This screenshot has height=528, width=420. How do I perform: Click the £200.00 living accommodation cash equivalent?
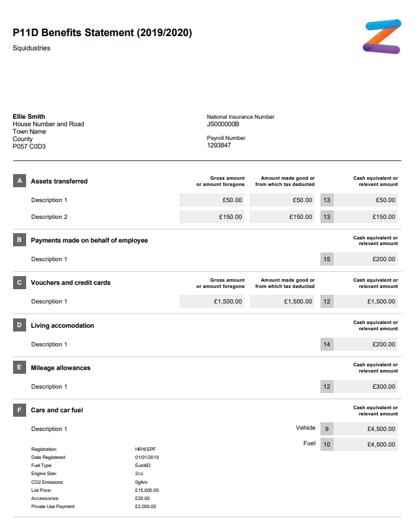pyautogui.click(x=365, y=345)
